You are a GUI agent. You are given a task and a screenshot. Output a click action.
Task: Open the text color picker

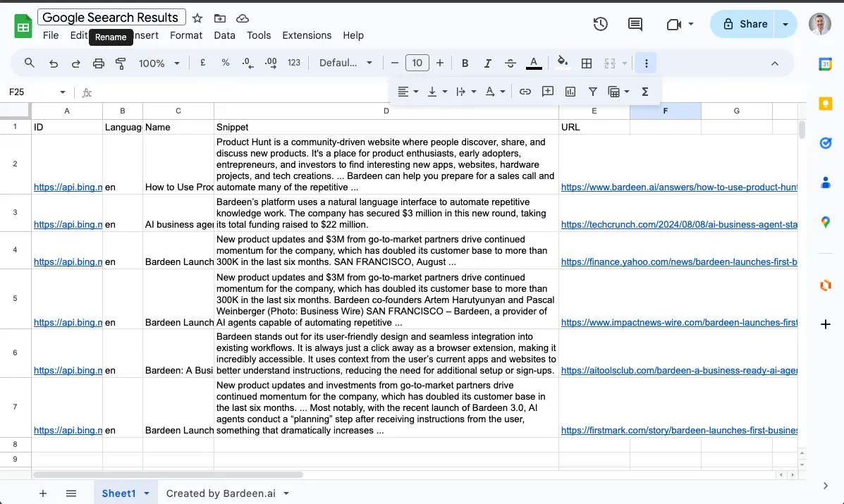(534, 63)
